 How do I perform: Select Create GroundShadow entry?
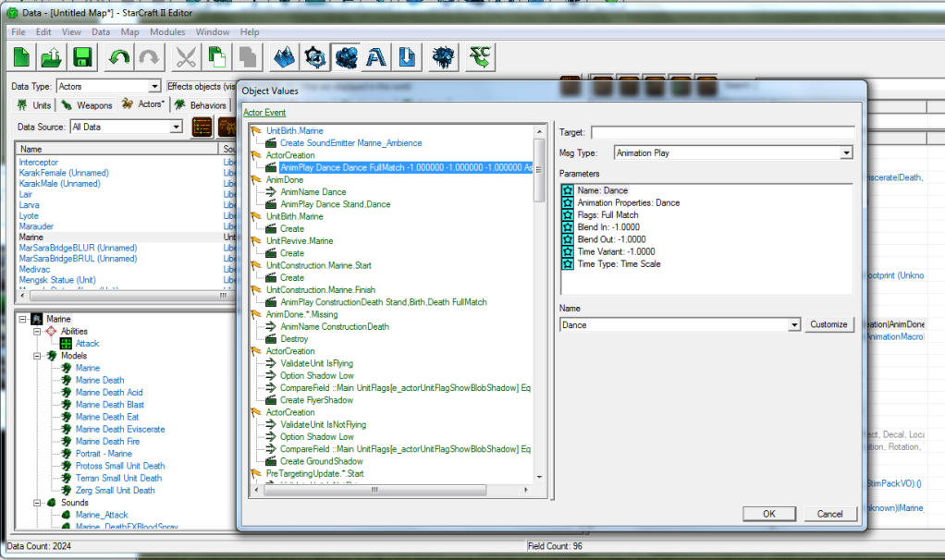pyautogui.click(x=321, y=461)
